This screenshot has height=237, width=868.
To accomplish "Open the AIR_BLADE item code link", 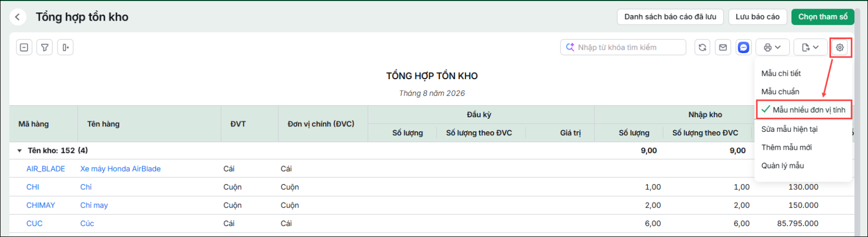I will (46, 169).
